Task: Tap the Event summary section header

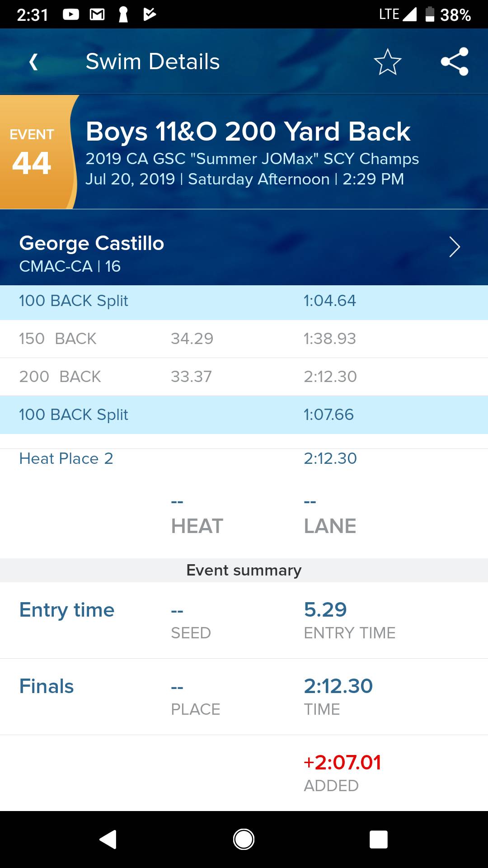Action: point(244,571)
